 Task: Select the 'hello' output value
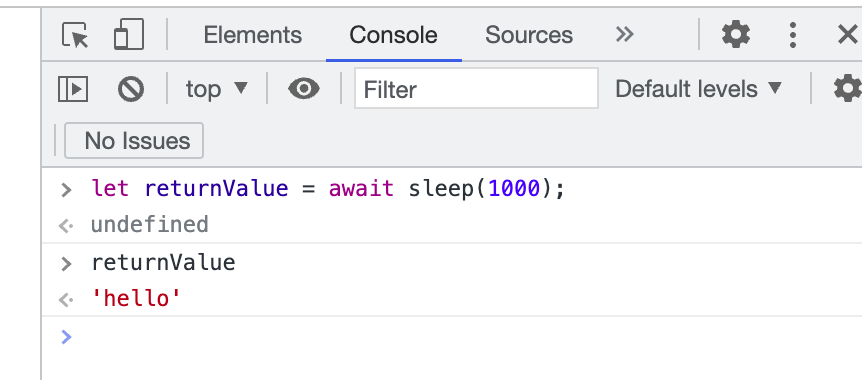pos(136,299)
